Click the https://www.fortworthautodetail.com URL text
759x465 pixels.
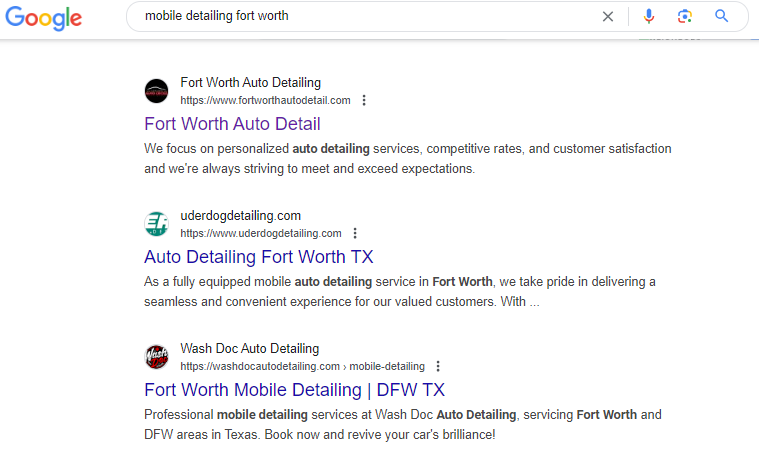click(x=265, y=100)
